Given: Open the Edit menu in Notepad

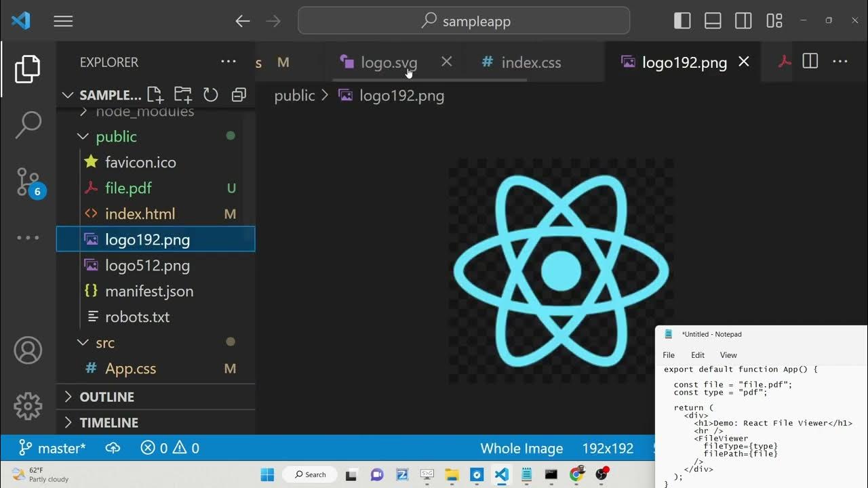Looking at the screenshot, I should click(698, 355).
